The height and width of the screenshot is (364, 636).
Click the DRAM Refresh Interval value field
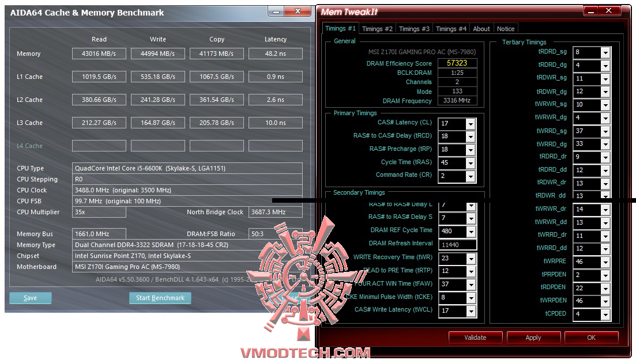457,244
